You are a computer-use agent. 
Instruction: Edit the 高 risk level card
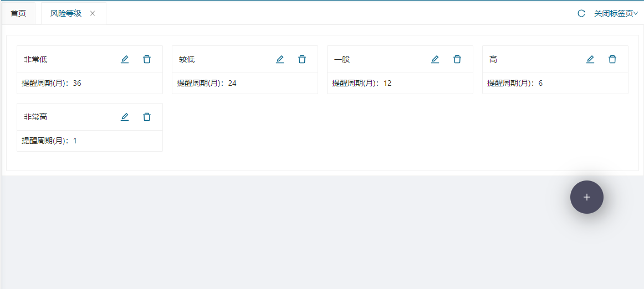click(590, 59)
